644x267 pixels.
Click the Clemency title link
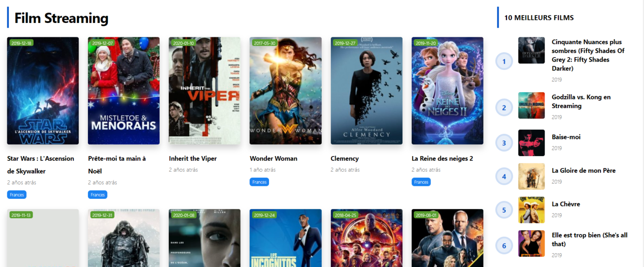click(x=345, y=158)
